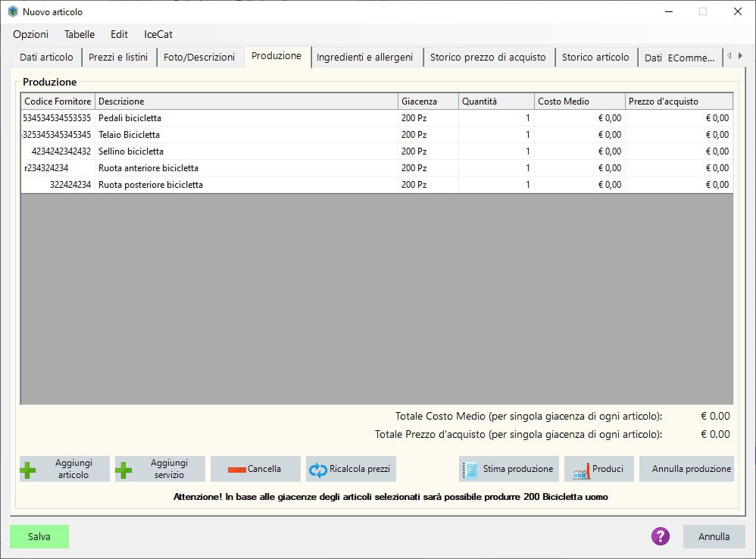Click the green plus icon for Aggiungi servizio

[123, 470]
